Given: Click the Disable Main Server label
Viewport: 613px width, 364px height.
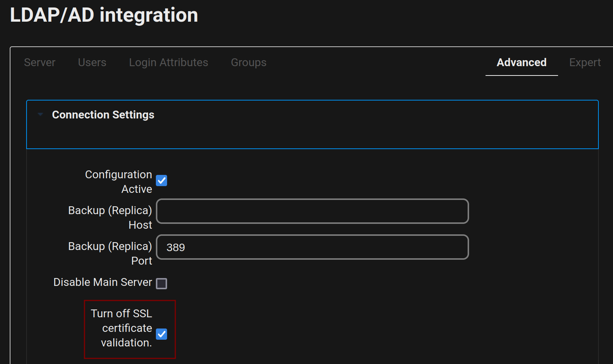Looking at the screenshot, I should point(103,282).
